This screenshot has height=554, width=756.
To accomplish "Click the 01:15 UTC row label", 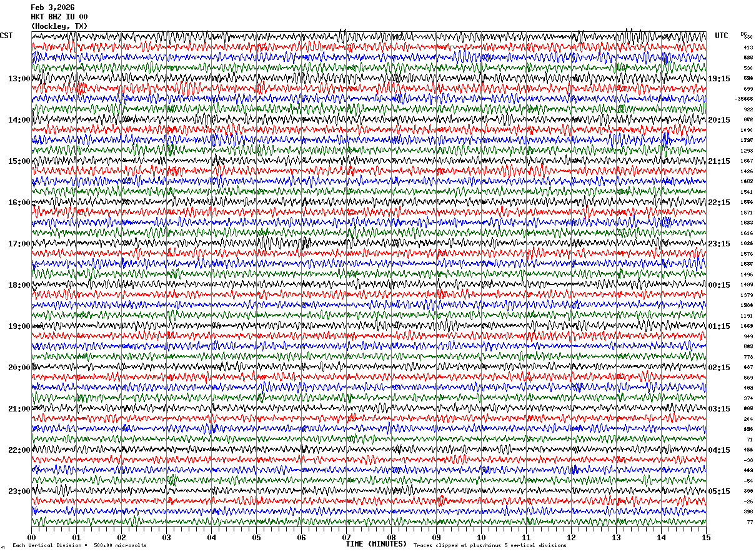I will click(719, 326).
